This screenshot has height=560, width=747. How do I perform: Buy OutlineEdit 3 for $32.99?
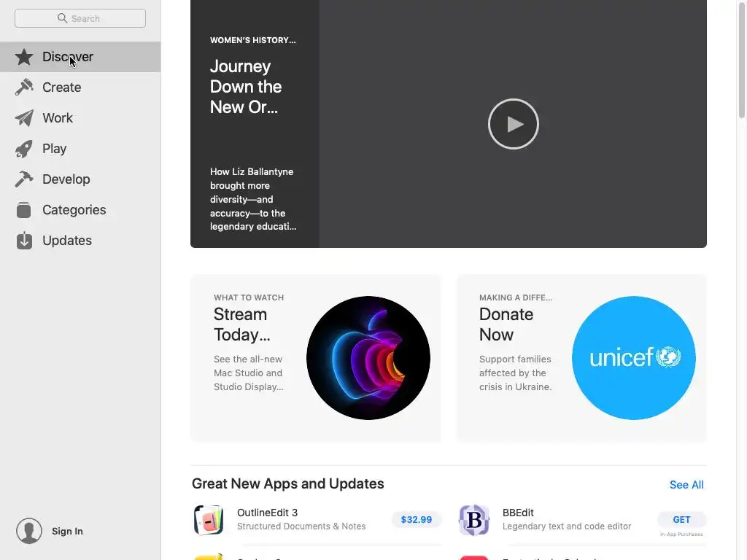click(x=417, y=519)
